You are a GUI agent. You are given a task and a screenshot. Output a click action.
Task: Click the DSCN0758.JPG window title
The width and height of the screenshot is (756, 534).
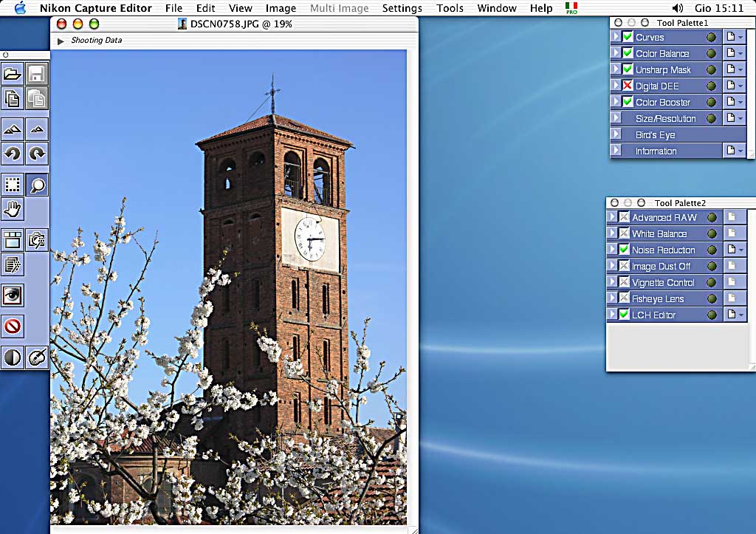[x=241, y=24]
